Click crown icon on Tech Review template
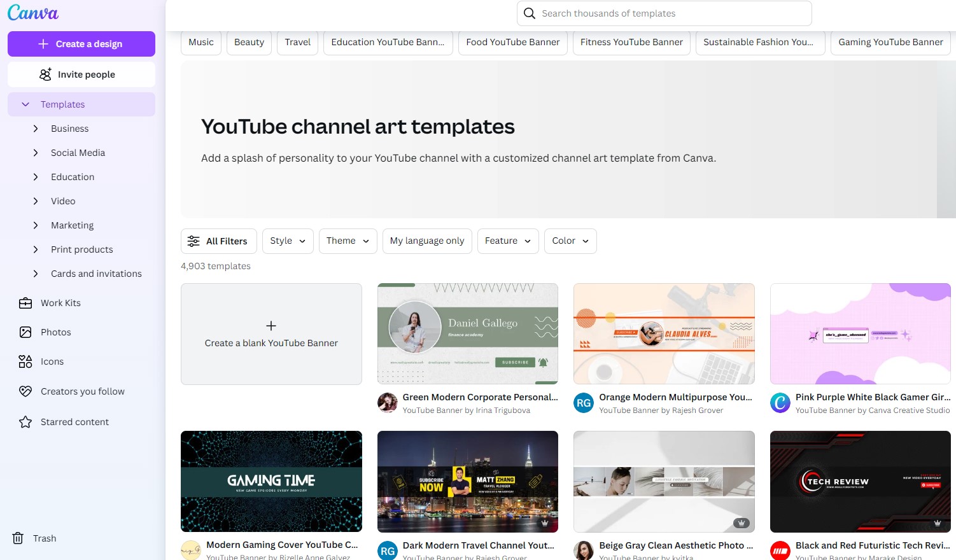 point(938,523)
